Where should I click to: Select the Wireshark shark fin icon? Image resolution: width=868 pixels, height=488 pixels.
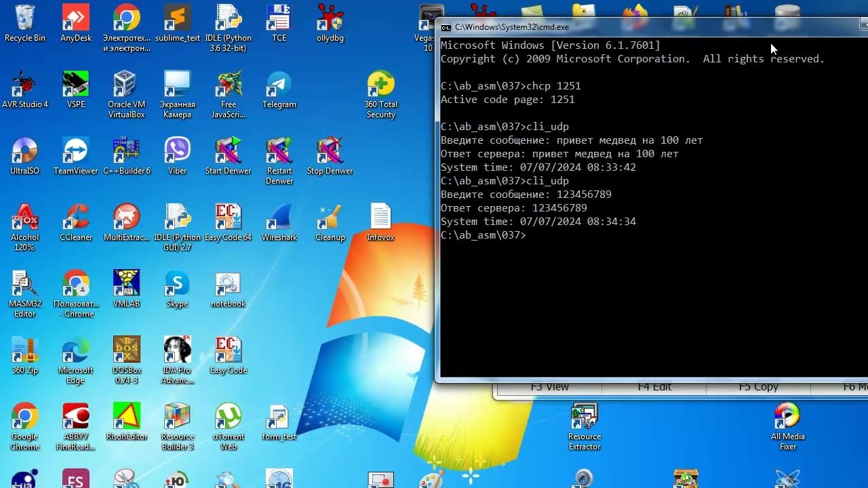tap(279, 223)
